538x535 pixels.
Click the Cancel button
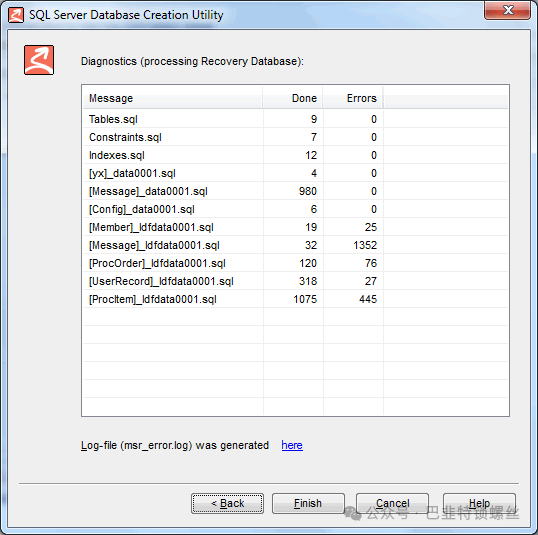click(x=392, y=503)
